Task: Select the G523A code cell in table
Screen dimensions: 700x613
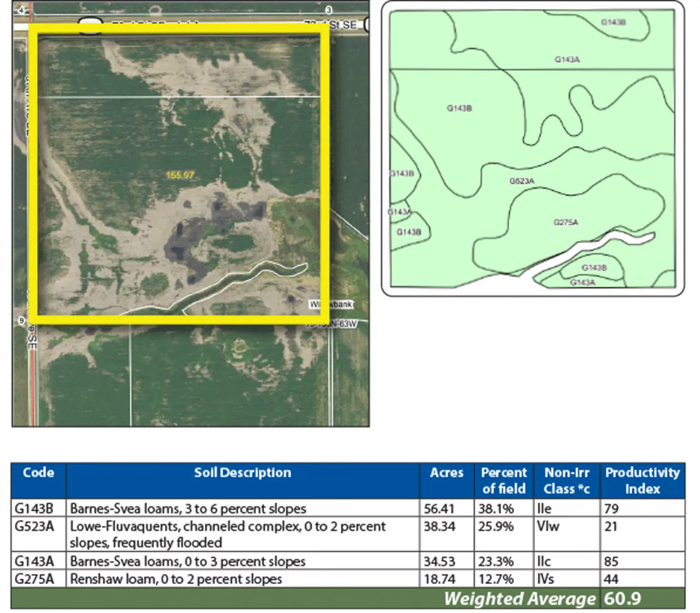Action: click(35, 526)
